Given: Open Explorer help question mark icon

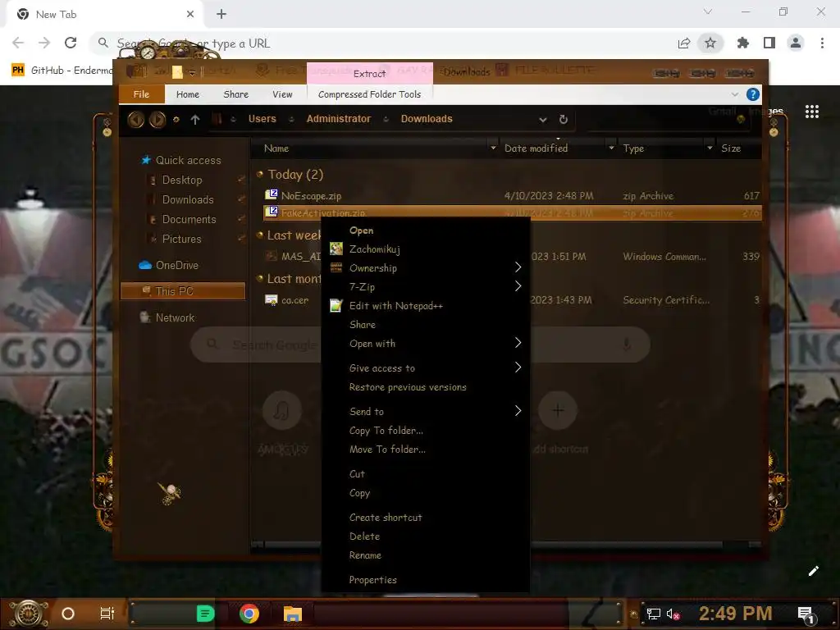Looking at the screenshot, I should pyautogui.click(x=753, y=94).
